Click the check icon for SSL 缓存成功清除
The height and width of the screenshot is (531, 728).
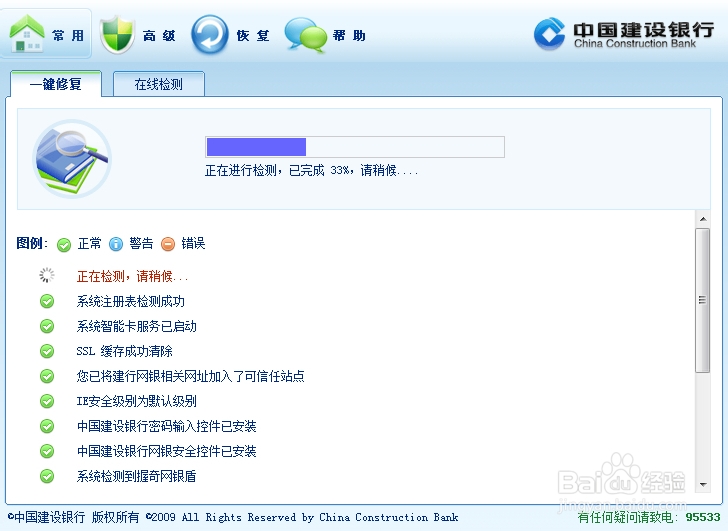47,351
